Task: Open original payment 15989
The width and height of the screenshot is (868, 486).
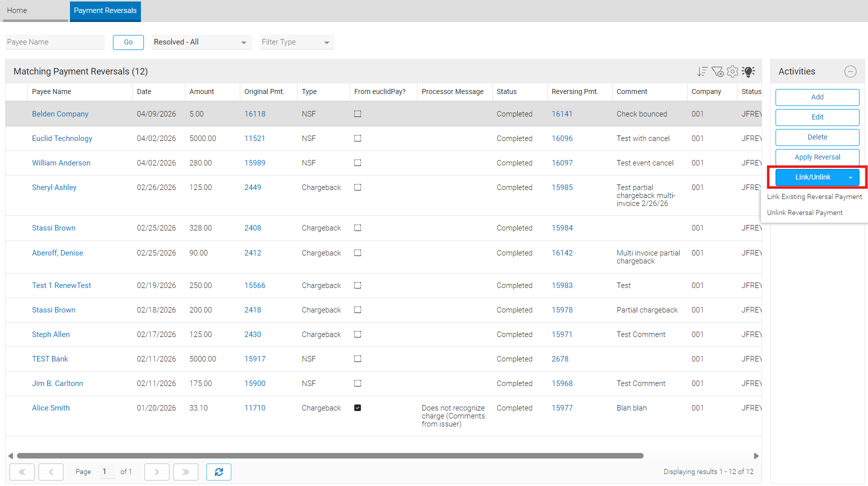Action: pyautogui.click(x=255, y=163)
